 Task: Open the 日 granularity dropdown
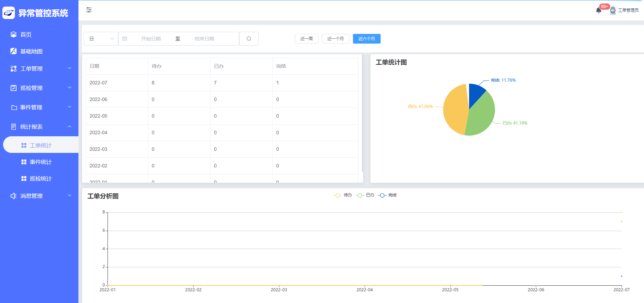[x=101, y=39]
